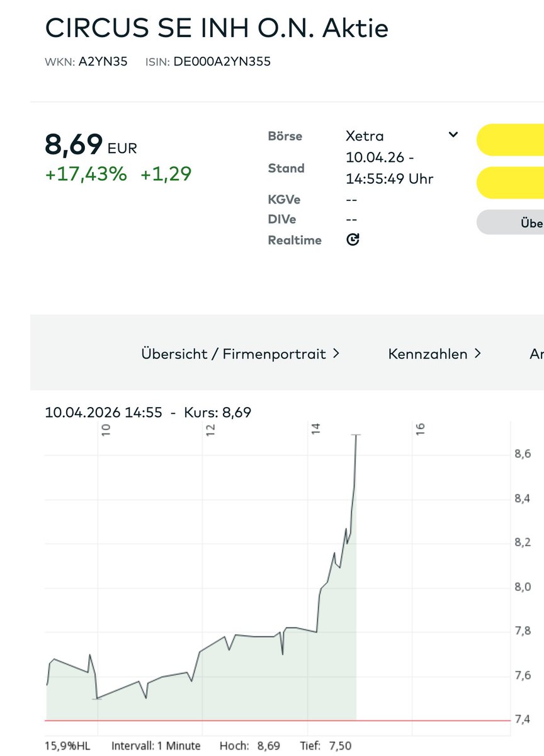Click the Börse label
Screen dimensions: 544x756
point(285,136)
